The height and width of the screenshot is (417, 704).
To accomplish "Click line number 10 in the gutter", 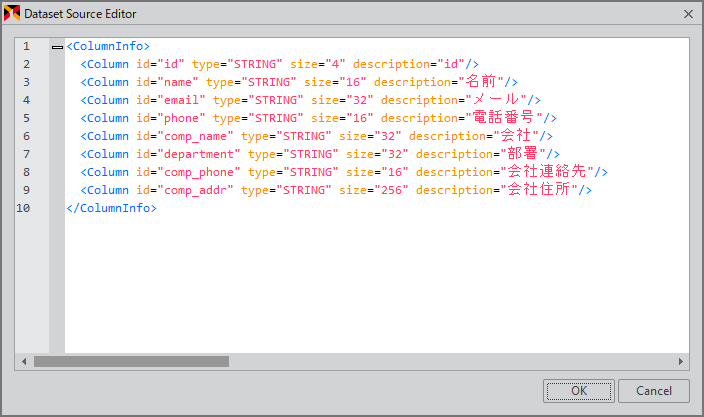I will tap(23, 208).
